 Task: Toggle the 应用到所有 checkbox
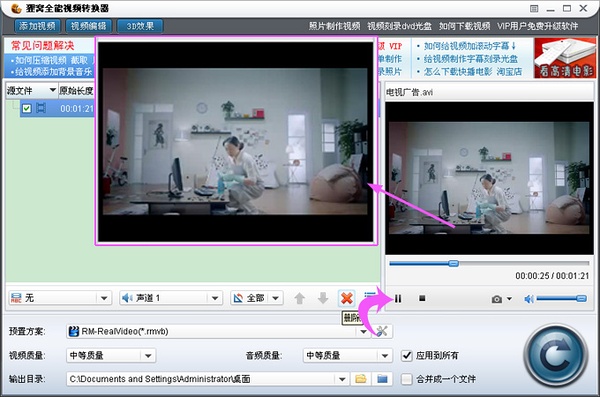pos(406,356)
